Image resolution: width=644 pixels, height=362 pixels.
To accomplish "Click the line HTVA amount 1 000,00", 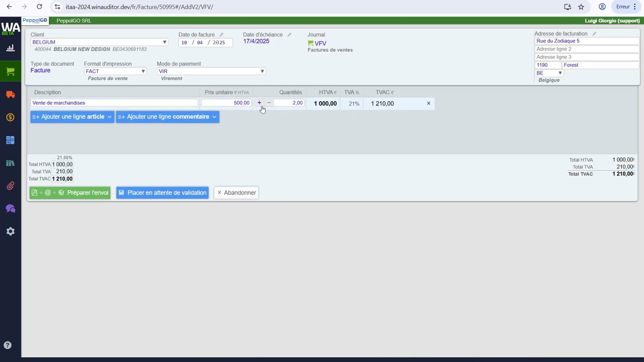I will pyautogui.click(x=325, y=104).
